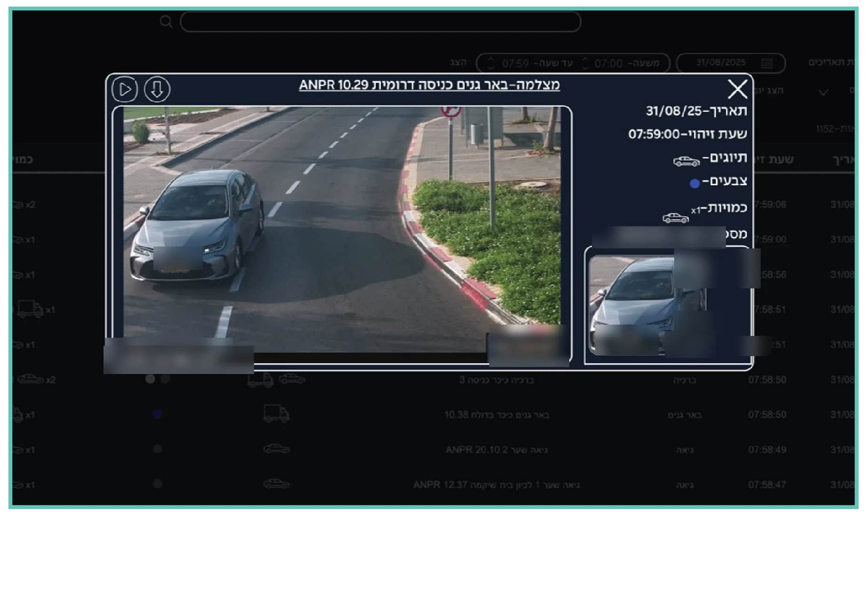This screenshot has width=868, height=597.
Task: Click the search magnifier icon
Action: [166, 22]
